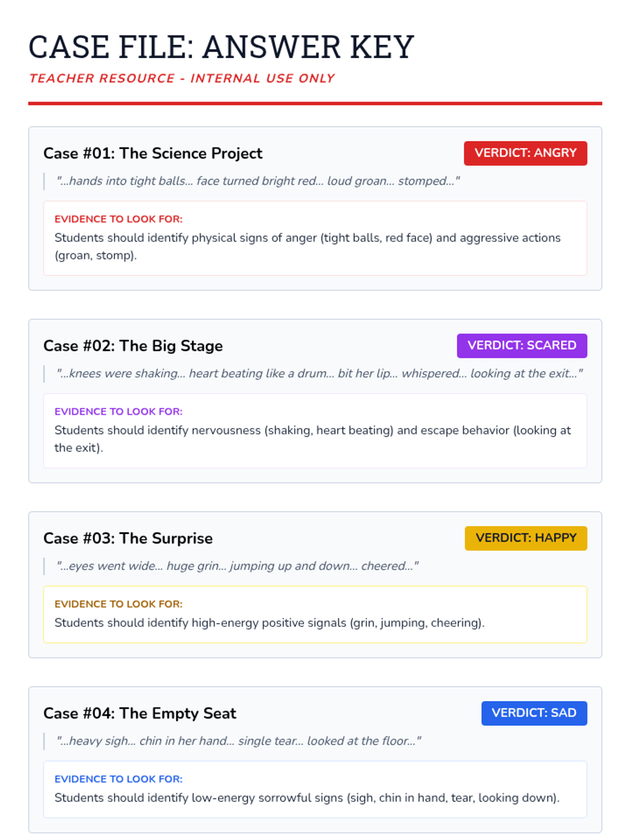Click the quote about eyes went wide
The width and height of the screenshot is (630, 840).
237,566
